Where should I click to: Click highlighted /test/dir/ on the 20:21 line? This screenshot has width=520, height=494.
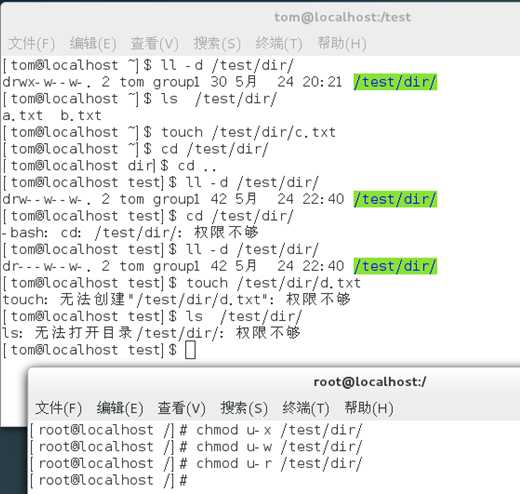pyautogui.click(x=395, y=82)
